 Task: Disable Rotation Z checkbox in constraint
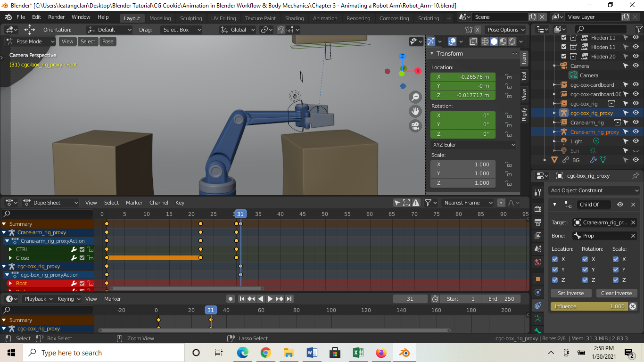pyautogui.click(x=585, y=280)
